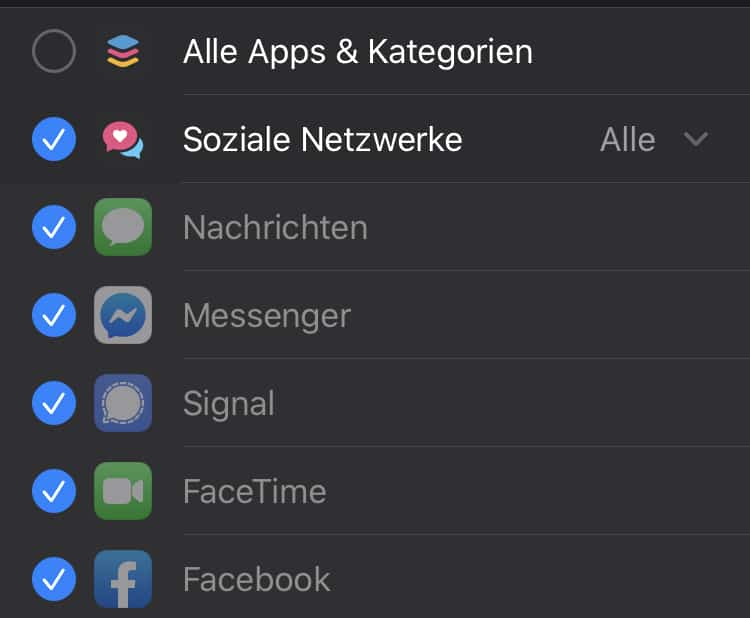Screen dimensions: 750x618
Task: Click the Nachrichten app name
Action: [276, 228]
